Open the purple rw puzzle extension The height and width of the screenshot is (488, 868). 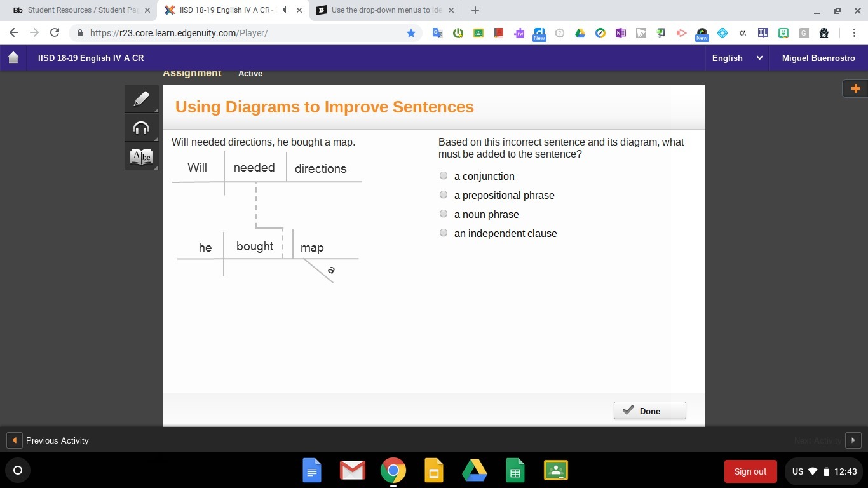click(519, 33)
